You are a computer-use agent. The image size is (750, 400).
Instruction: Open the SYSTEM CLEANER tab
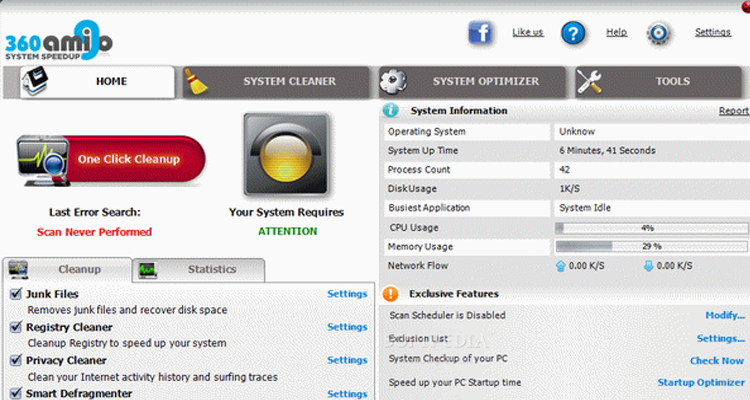276,82
